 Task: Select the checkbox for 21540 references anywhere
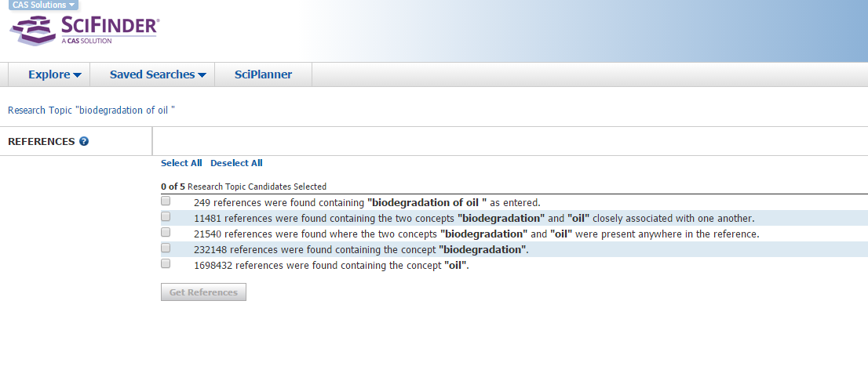(x=166, y=233)
